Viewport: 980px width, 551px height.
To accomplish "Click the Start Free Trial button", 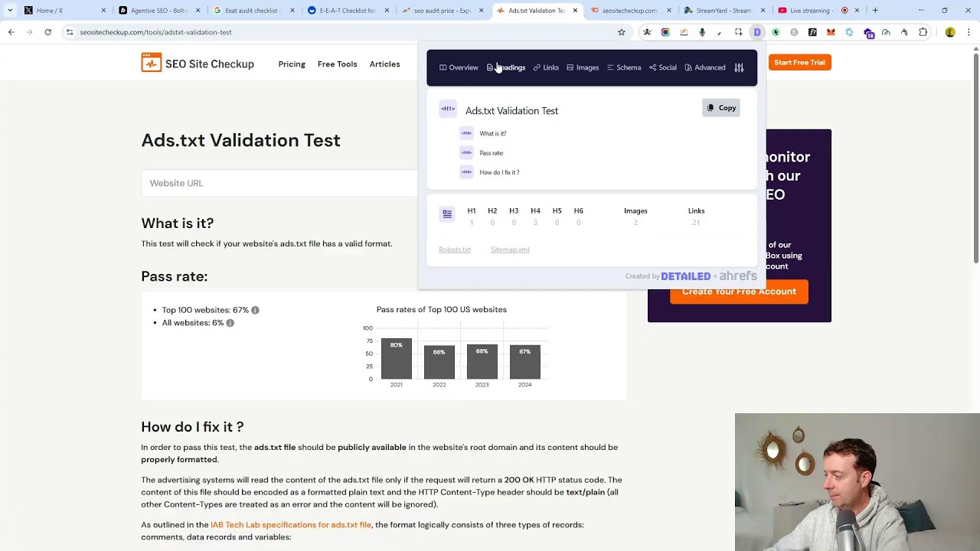I will pos(799,63).
